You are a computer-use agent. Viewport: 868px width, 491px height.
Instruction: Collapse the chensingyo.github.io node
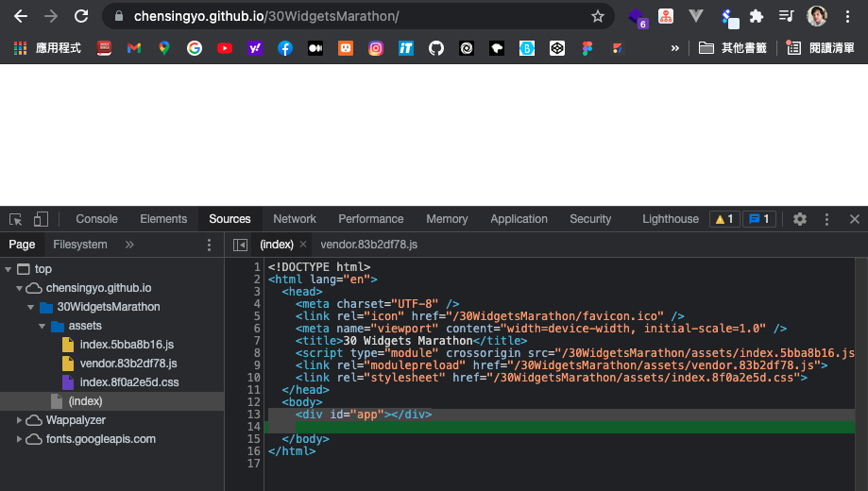click(x=19, y=288)
